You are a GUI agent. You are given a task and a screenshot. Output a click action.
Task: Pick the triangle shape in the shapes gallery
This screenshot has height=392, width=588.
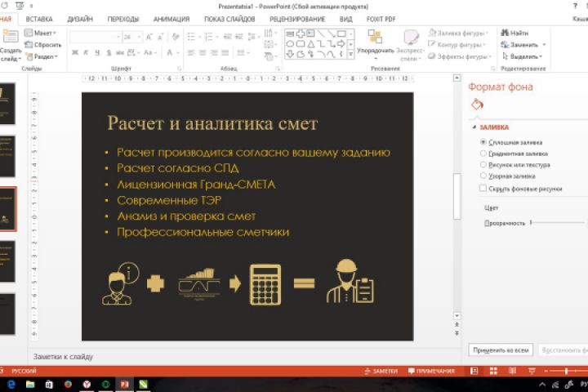(x=311, y=44)
